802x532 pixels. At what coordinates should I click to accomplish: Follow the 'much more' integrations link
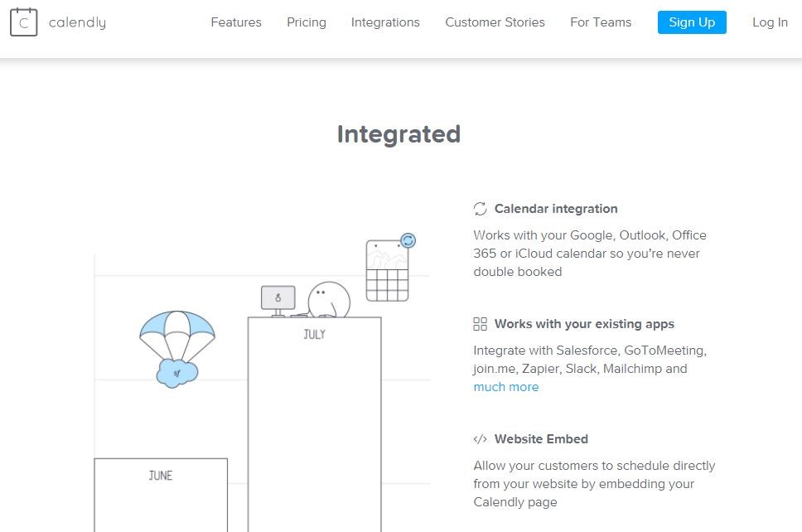coord(506,387)
